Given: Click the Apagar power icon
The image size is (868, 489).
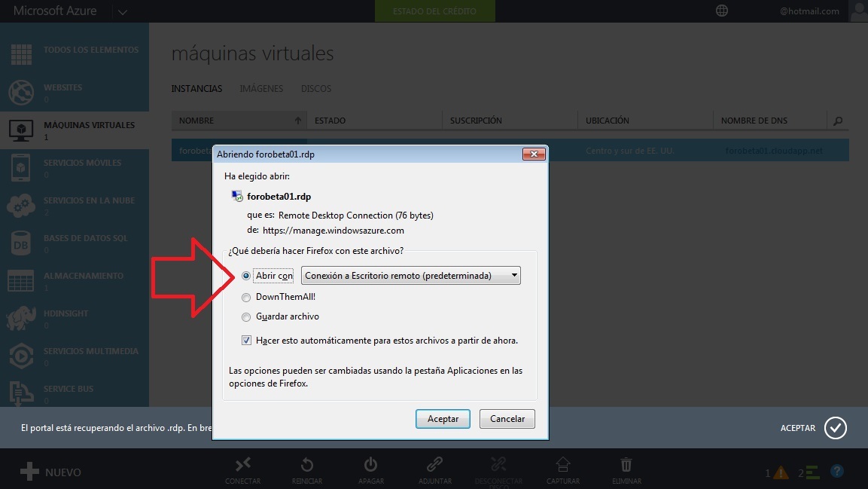Looking at the screenshot, I should pyautogui.click(x=371, y=464).
